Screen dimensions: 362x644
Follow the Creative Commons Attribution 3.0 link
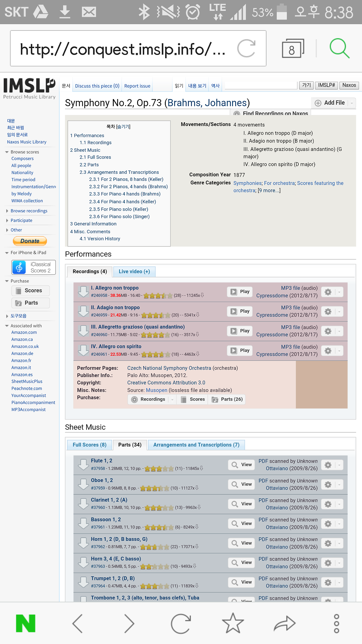point(166,383)
